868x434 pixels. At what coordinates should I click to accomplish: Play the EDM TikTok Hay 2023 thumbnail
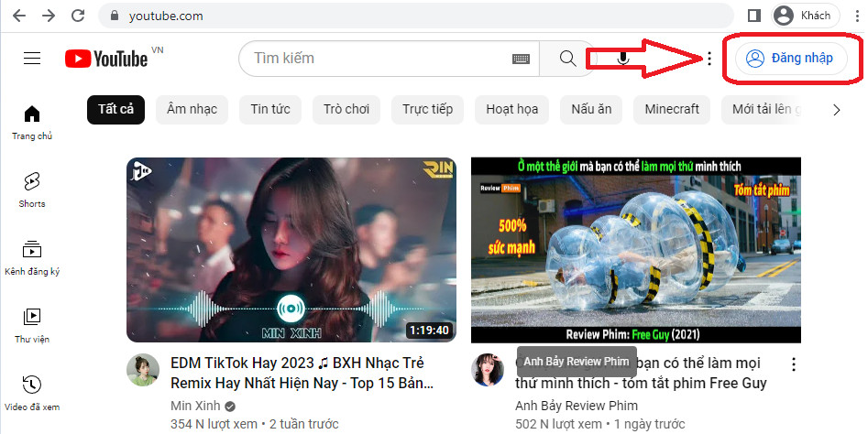[291, 250]
